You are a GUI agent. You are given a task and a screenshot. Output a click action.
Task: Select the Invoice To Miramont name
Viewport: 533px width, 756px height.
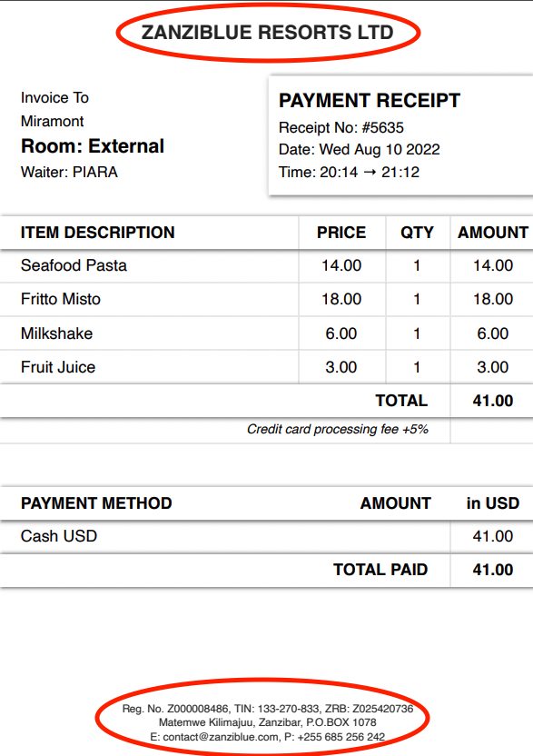[x=52, y=121]
